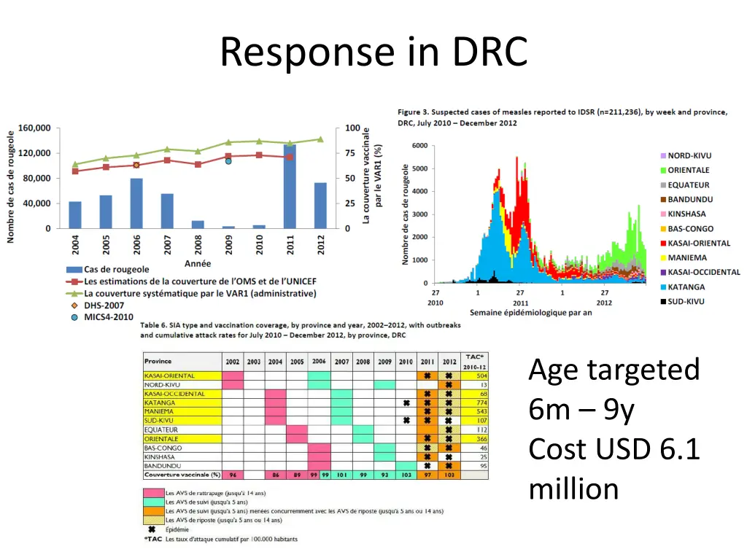Screen dimensions: 747x560
Task: Click the black SUD-KIVU legend swatch
Action: pos(663,301)
